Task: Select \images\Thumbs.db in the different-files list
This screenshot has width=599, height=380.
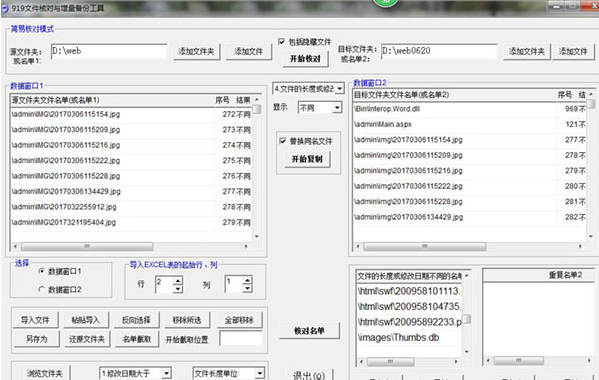Action: 409,338
